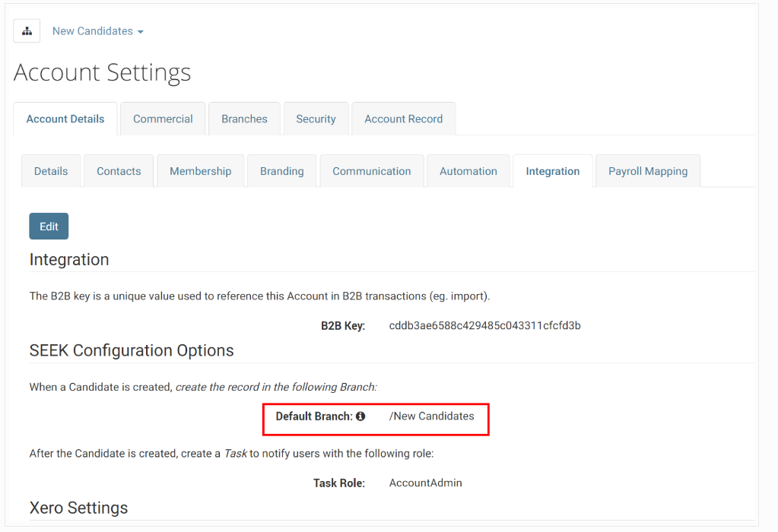The image size is (778, 532).
Task: Go to the Automation sub-tab
Action: pyautogui.click(x=468, y=171)
